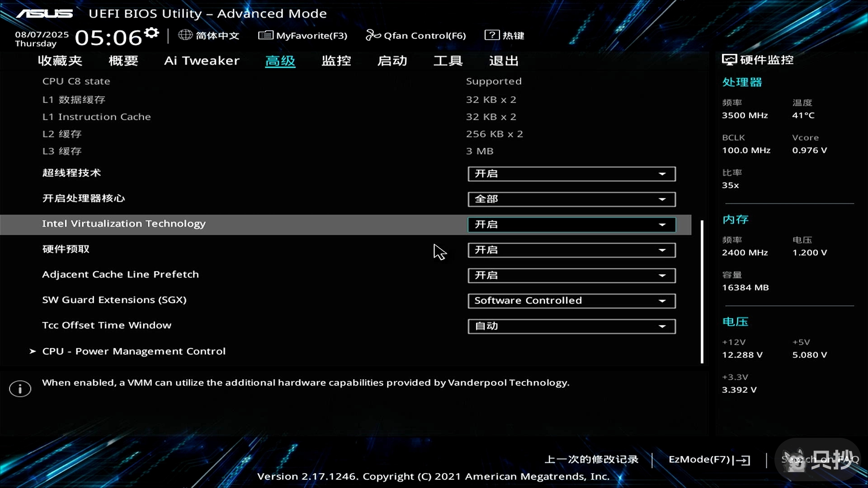Open SW Guard Extensions (SGX) dropdown
Viewport: 868px width, 488px height.
point(571,300)
